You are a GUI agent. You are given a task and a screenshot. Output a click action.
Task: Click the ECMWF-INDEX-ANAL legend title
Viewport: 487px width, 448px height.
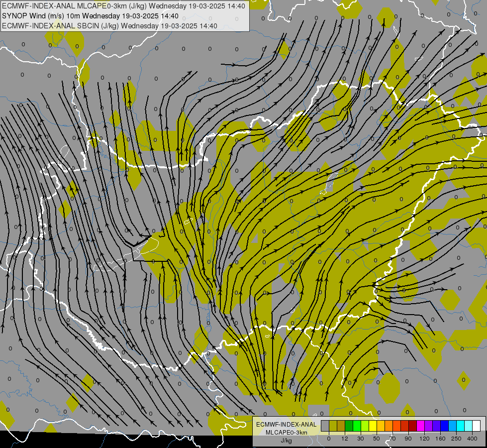click(x=287, y=425)
